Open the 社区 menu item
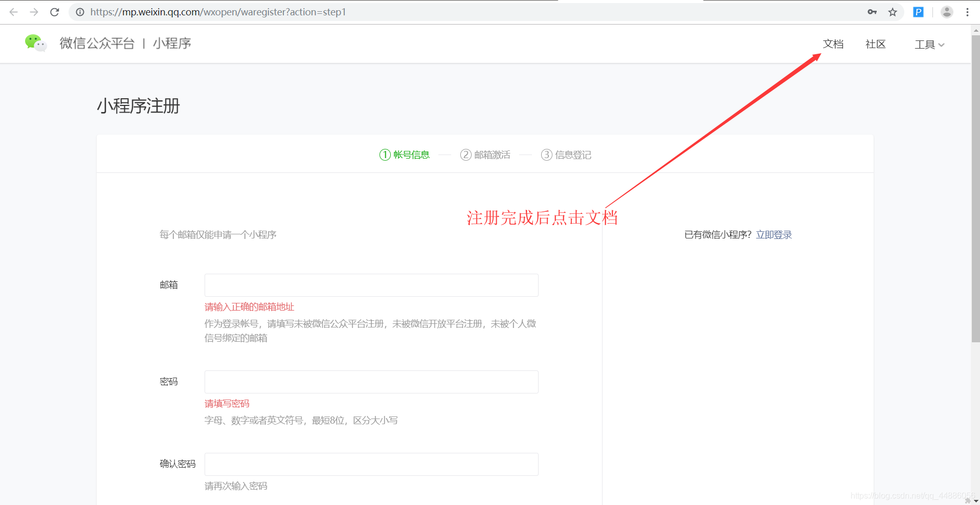This screenshot has height=505, width=980. [x=876, y=44]
